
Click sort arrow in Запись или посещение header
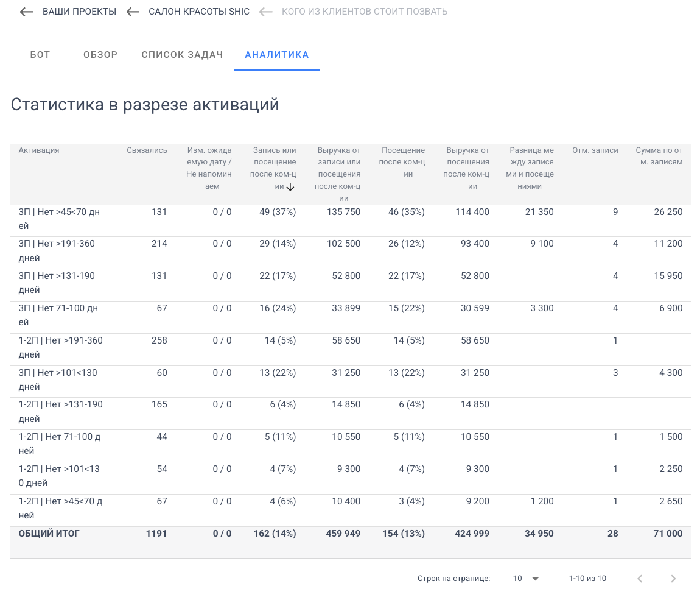pos(290,187)
